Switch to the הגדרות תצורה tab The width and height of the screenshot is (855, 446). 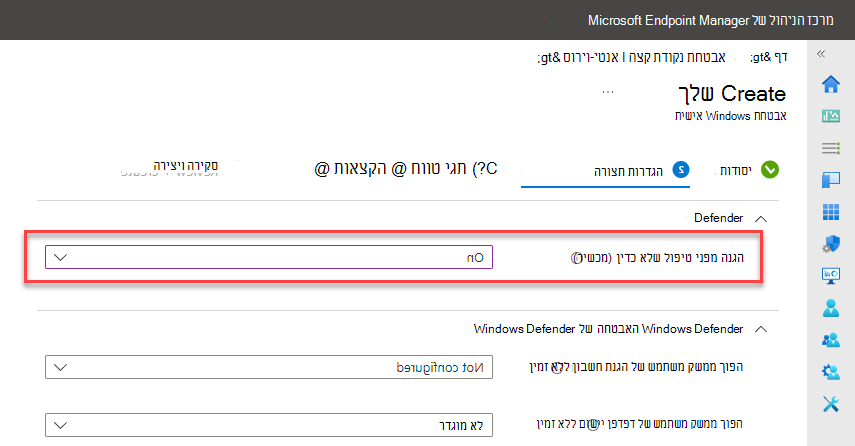pyautogui.click(x=628, y=171)
